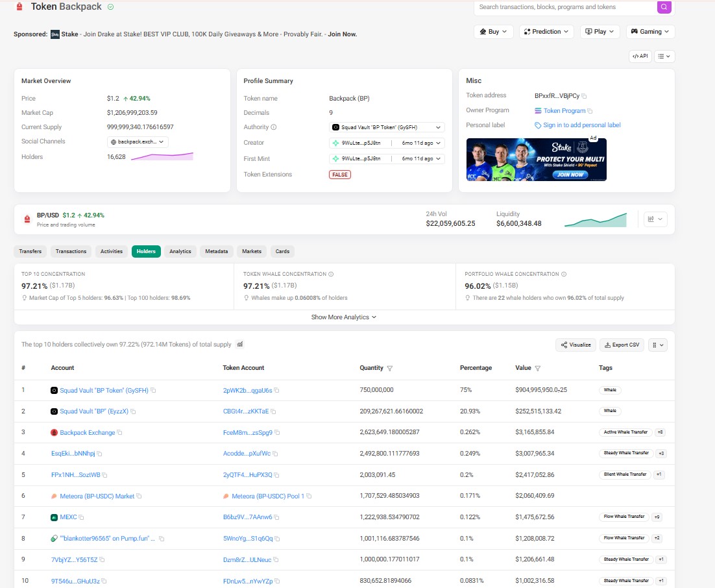Switch to the Cards tab
This screenshot has height=588, width=715.
(x=282, y=251)
